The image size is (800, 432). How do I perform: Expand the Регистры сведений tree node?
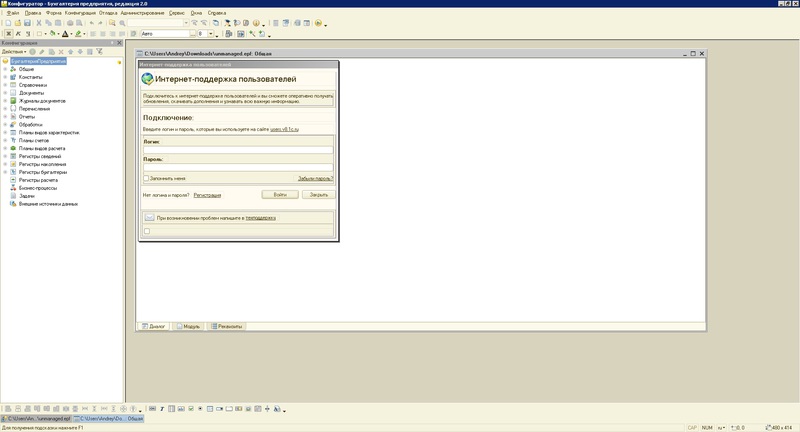click(5, 156)
